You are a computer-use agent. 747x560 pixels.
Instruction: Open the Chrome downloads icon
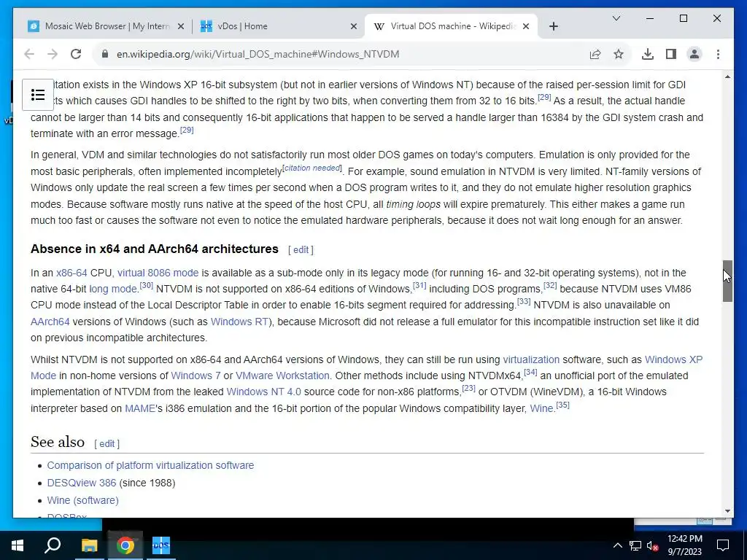tap(648, 54)
